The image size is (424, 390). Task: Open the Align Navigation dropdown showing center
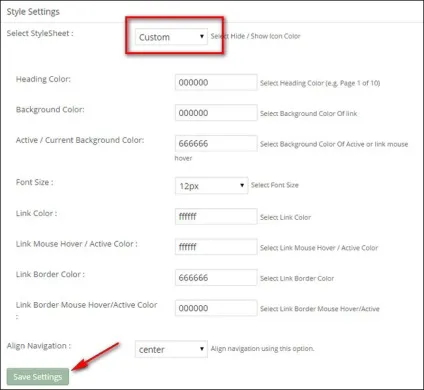click(171, 349)
